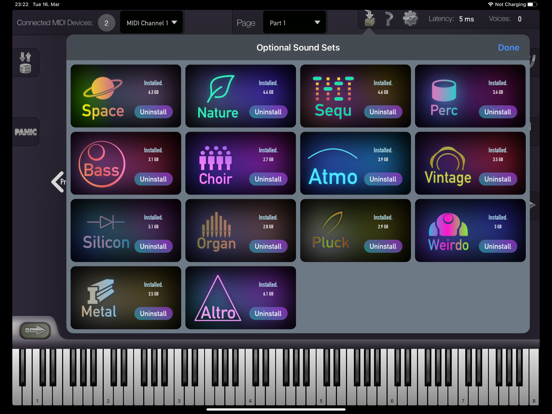552x414 pixels.
Task: Click the Voices 0 counter
Action: coord(519,19)
